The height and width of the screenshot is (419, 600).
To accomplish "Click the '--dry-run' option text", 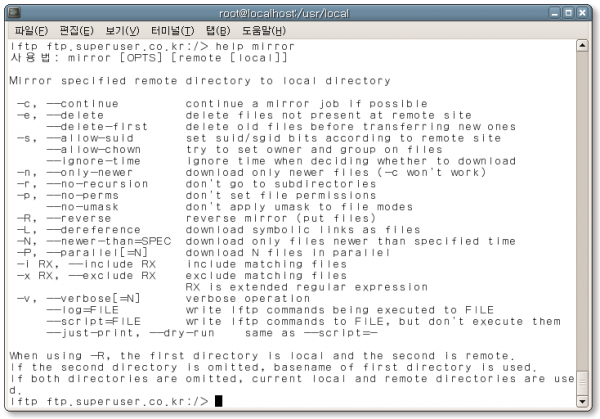I will (182, 333).
